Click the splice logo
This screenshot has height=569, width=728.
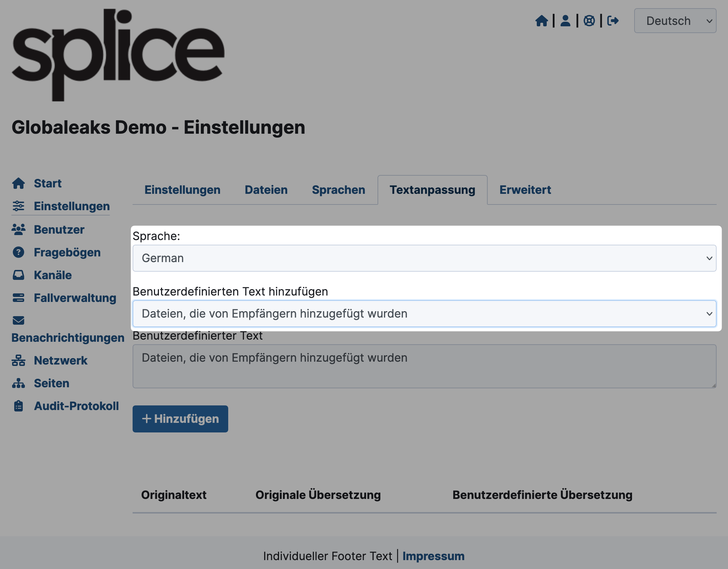(x=118, y=55)
